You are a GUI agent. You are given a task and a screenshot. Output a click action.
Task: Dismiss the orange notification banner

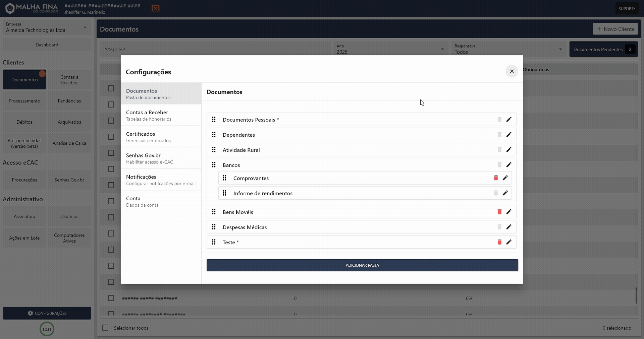[155, 8]
